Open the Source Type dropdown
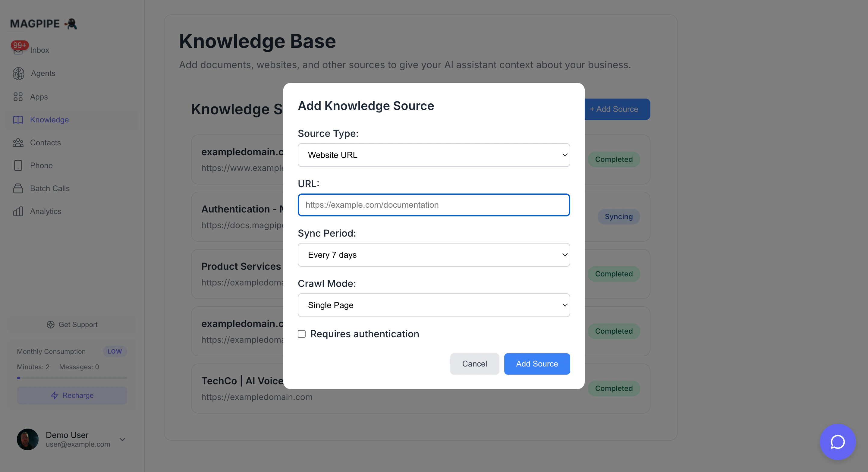This screenshot has height=472, width=868. pyautogui.click(x=433, y=155)
